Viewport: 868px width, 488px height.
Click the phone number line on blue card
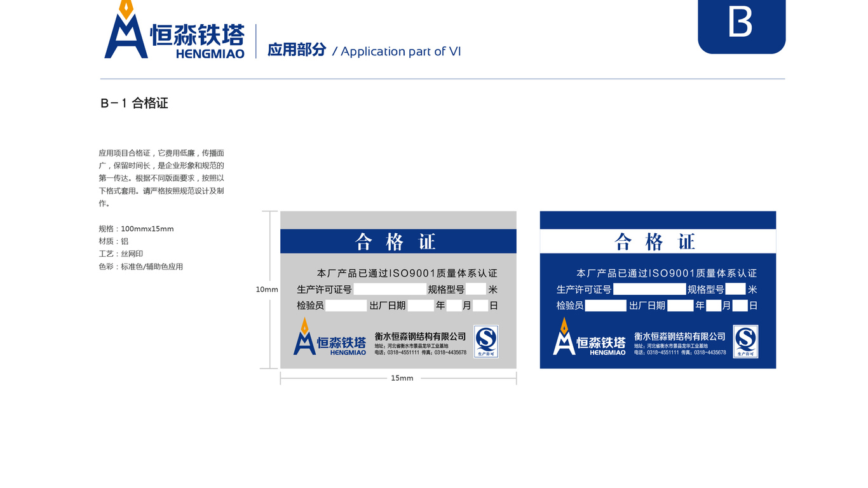coord(680,352)
